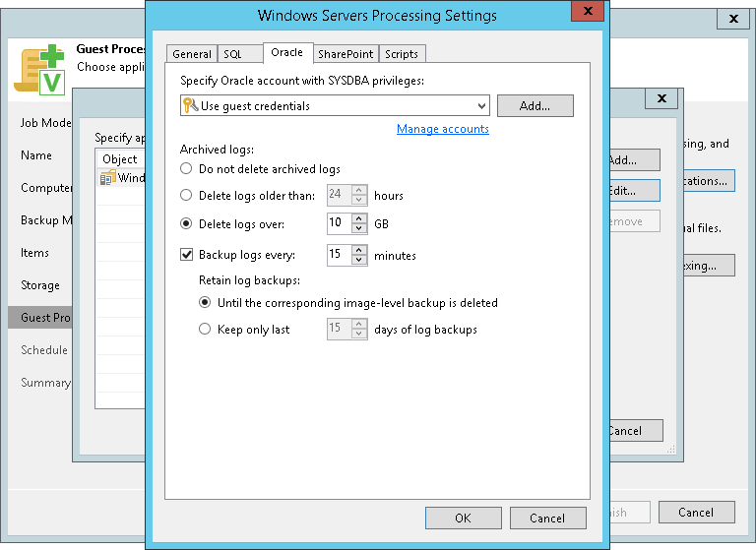
Task: Select Schedule step in wizard sidebar
Action: click(x=44, y=350)
